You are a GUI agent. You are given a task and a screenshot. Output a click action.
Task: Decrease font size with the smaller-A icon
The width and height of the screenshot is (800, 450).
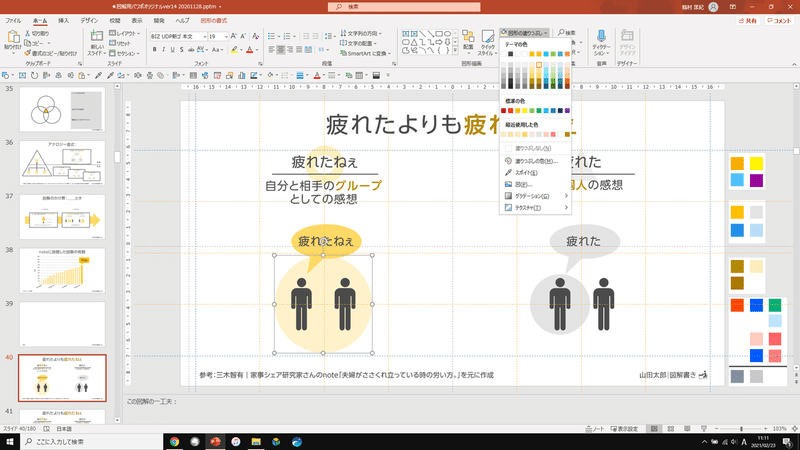click(243, 36)
